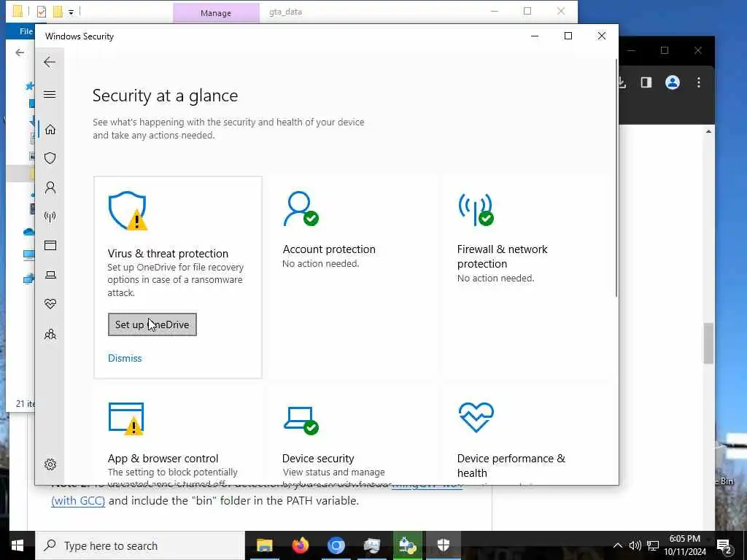
Task: Open Family options icon in sidebar
Action: [50, 334]
